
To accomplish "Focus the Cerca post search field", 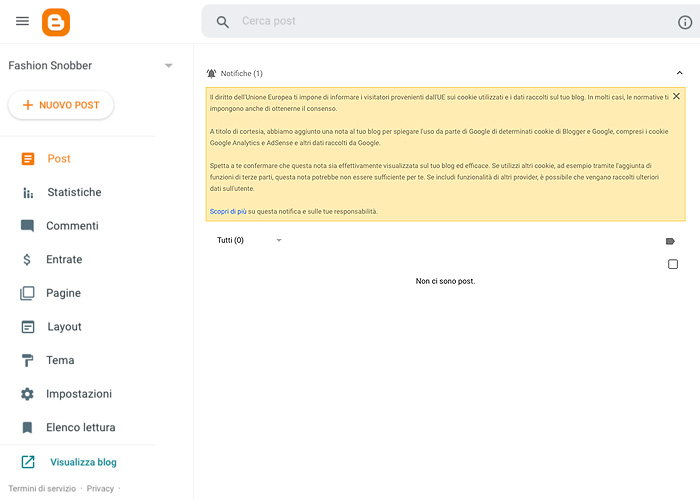I will pos(451,21).
